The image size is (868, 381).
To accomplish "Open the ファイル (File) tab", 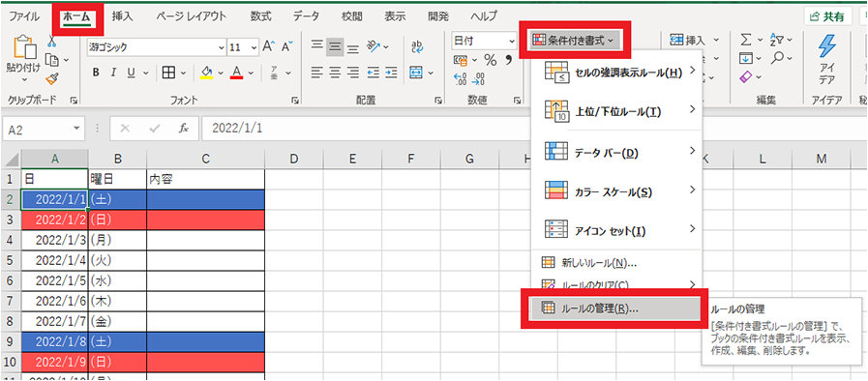I will 24,16.
